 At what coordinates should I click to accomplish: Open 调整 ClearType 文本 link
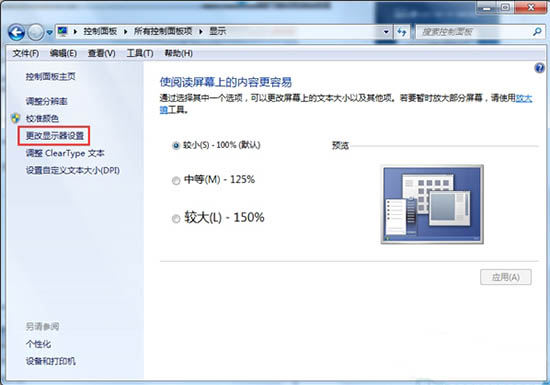tap(65, 153)
